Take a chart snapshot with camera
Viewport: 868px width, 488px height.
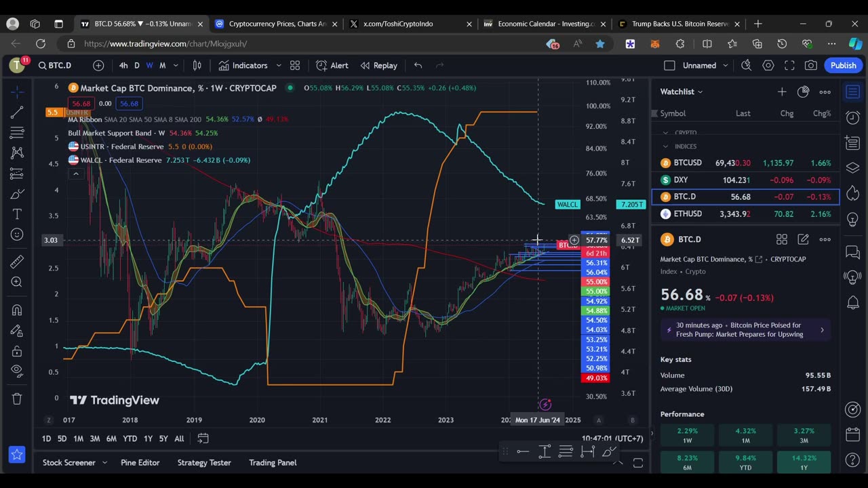point(810,66)
